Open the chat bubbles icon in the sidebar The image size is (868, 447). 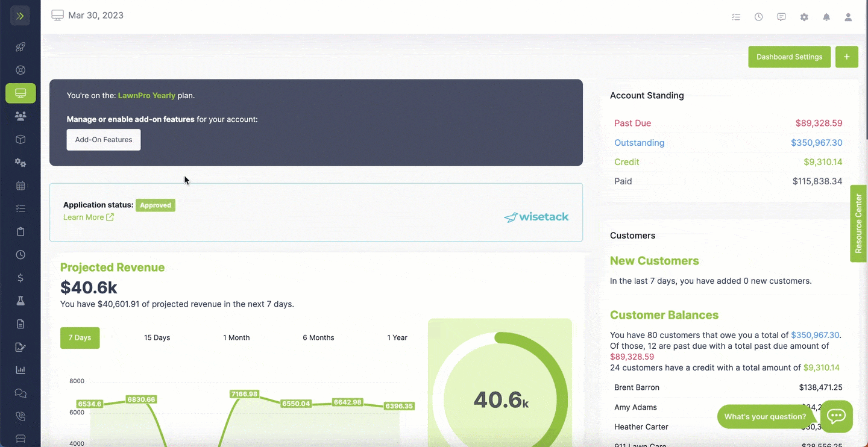tap(20, 393)
